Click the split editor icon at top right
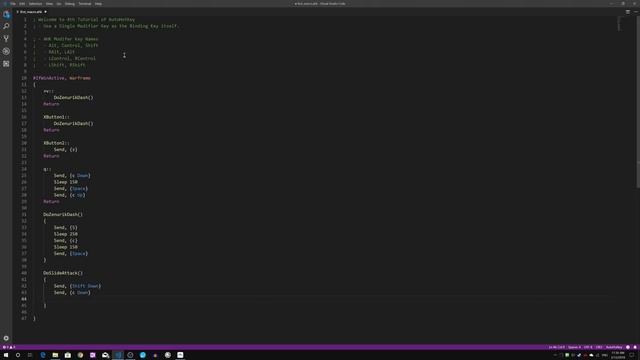Viewport: 640px width, 360px height. (x=628, y=12)
